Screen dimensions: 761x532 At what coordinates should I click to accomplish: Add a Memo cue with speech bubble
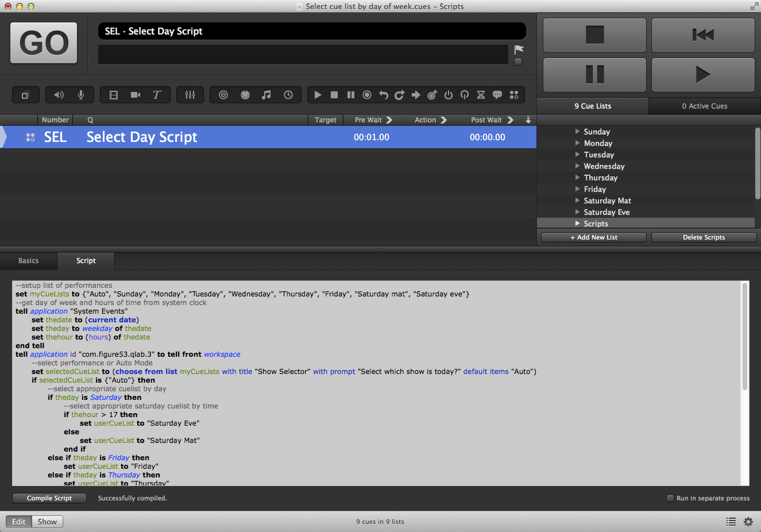point(497,95)
